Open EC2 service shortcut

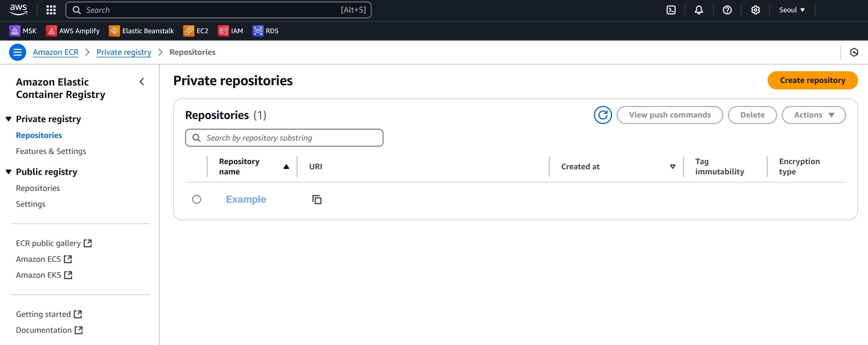(x=196, y=31)
